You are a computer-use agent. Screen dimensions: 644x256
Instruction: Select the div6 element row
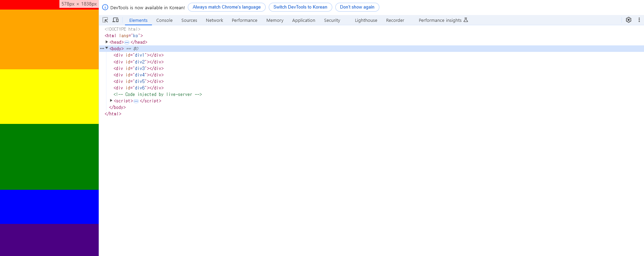(x=372, y=88)
